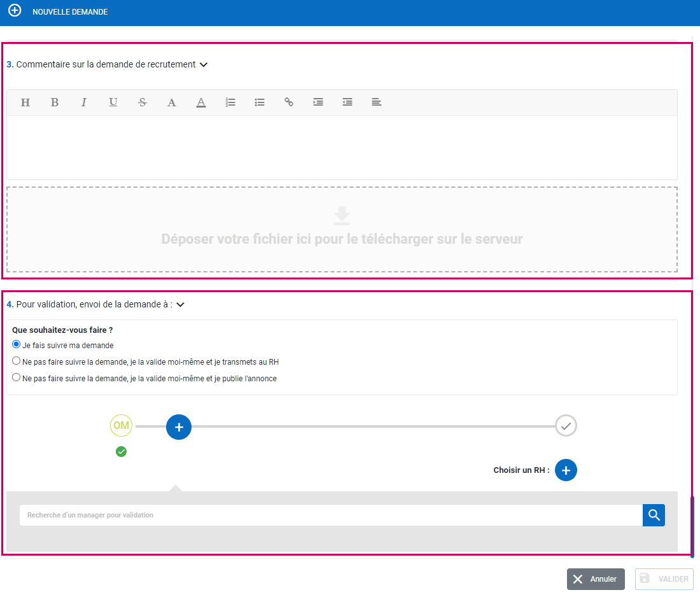Screen dimensions: 700x597
Task: Collapse the 'Pour validation' section
Action: tap(180, 305)
